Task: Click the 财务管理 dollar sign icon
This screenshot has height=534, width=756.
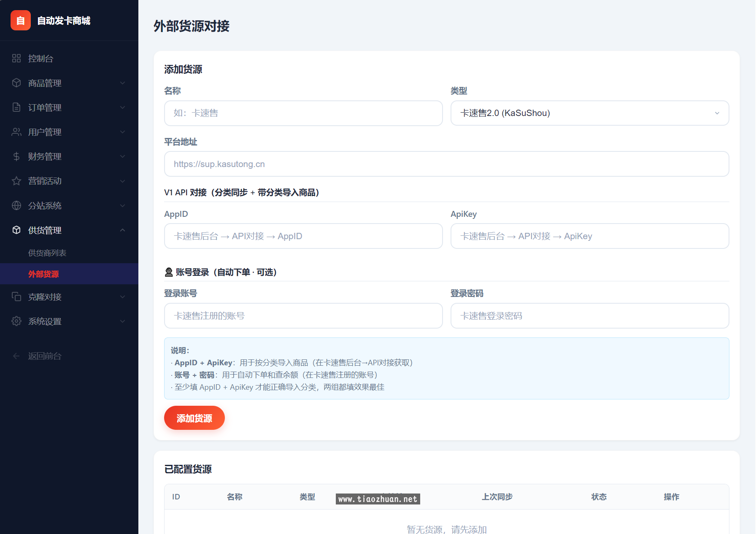Action: (x=16, y=156)
